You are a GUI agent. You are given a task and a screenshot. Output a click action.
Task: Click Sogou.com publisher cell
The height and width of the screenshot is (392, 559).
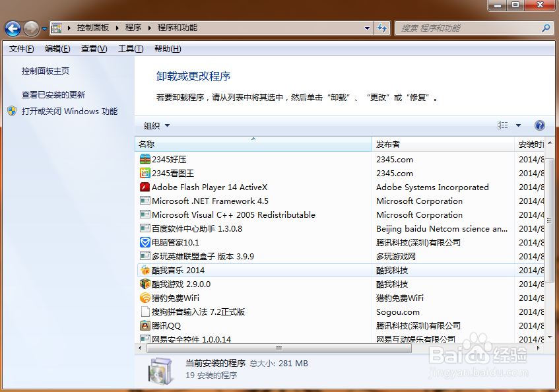click(x=398, y=312)
